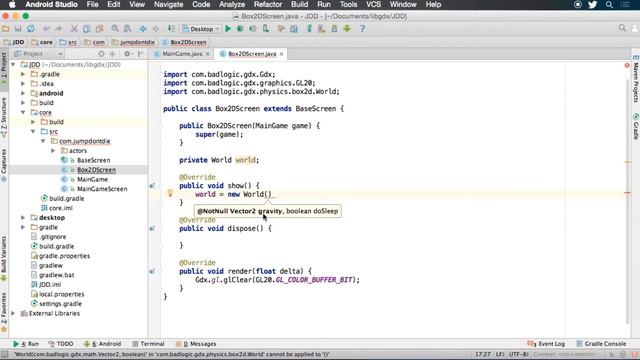Click the Navigate Forward arrow icon
Image resolution: width=640 pixels, height=360 pixels.
156,29
